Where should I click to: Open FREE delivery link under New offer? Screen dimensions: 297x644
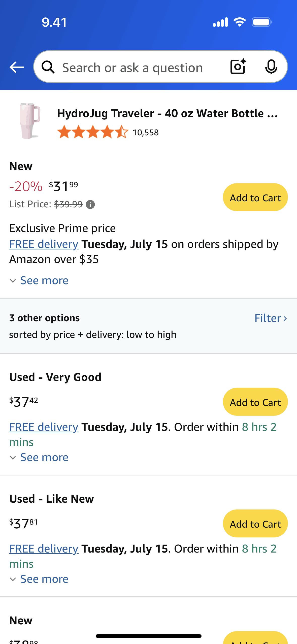coord(44,244)
